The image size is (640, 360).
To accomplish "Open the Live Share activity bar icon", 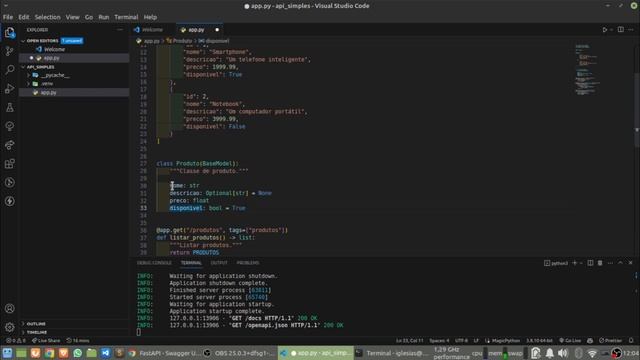I will point(9,145).
